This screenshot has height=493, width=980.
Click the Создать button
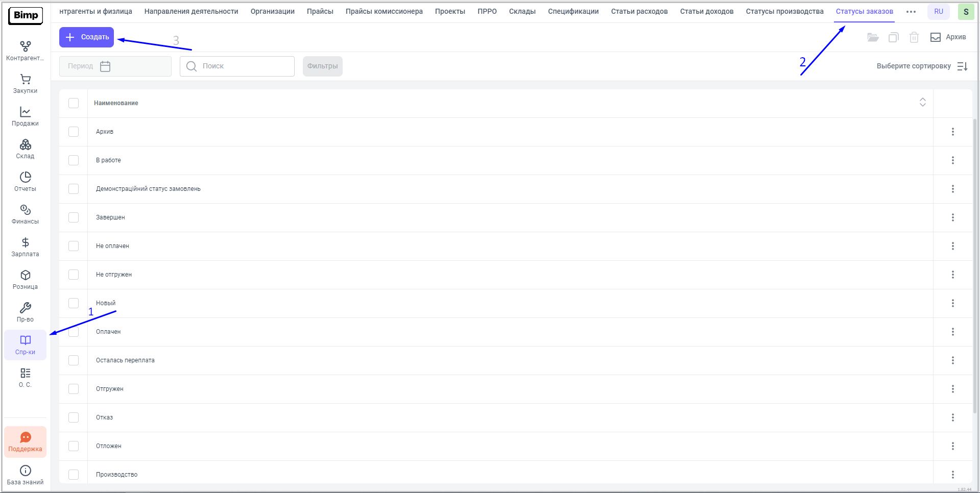(87, 37)
